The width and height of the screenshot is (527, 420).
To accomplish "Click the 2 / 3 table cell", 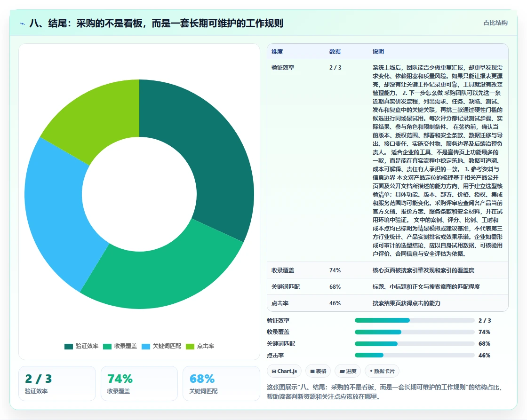I will click(335, 68).
